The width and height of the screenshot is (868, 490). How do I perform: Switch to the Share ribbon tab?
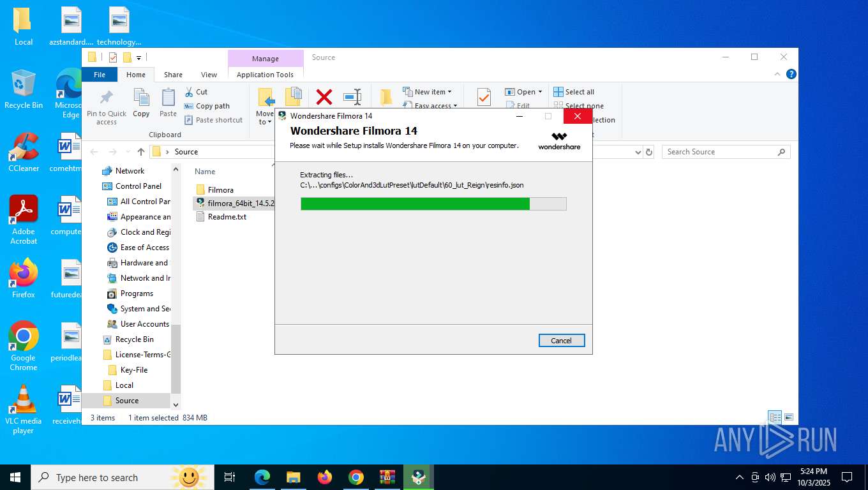pos(173,75)
